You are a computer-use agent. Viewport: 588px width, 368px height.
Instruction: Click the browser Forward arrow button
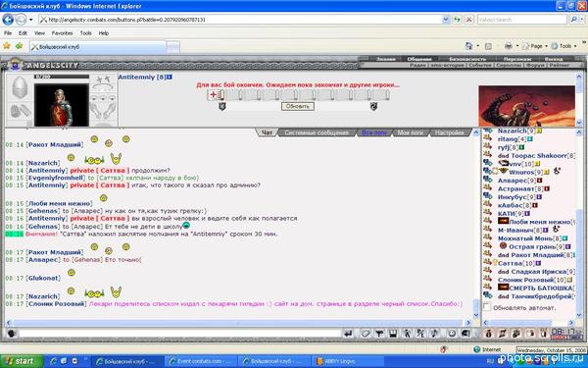(x=21, y=20)
